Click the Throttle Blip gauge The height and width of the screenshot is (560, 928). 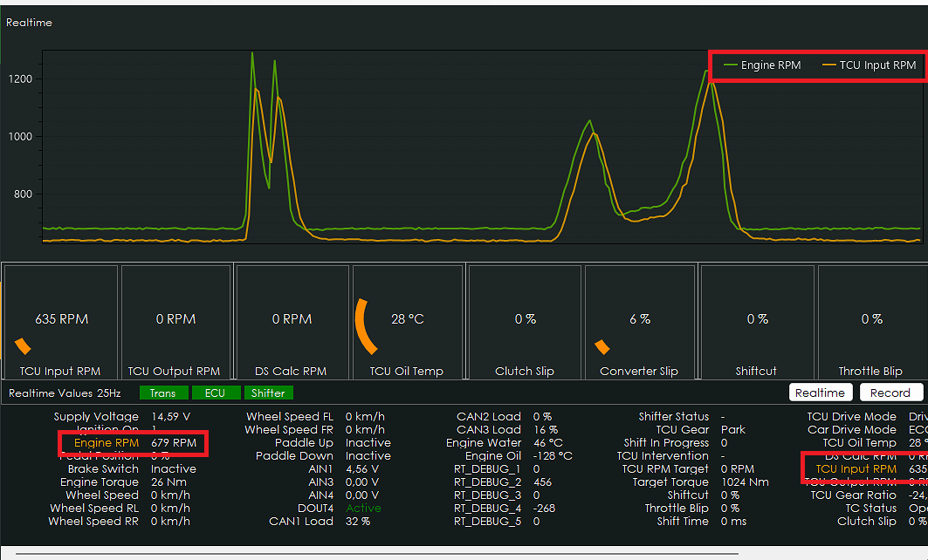[870, 322]
